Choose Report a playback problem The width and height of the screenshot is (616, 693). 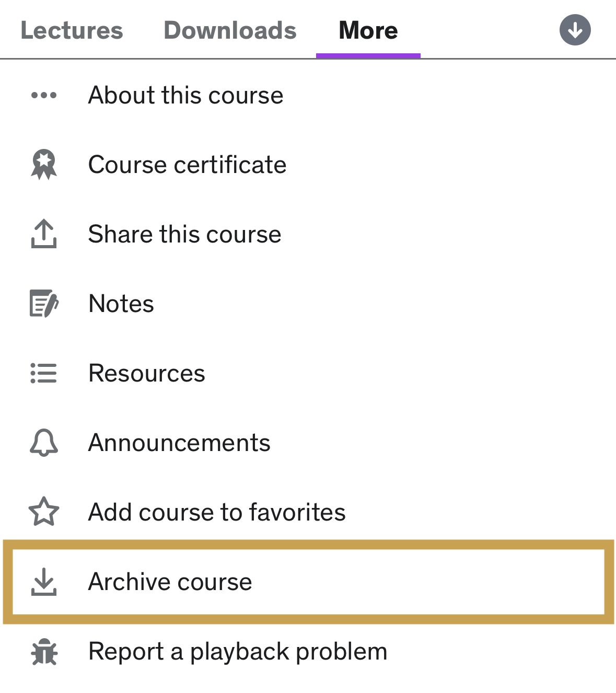coord(238,652)
